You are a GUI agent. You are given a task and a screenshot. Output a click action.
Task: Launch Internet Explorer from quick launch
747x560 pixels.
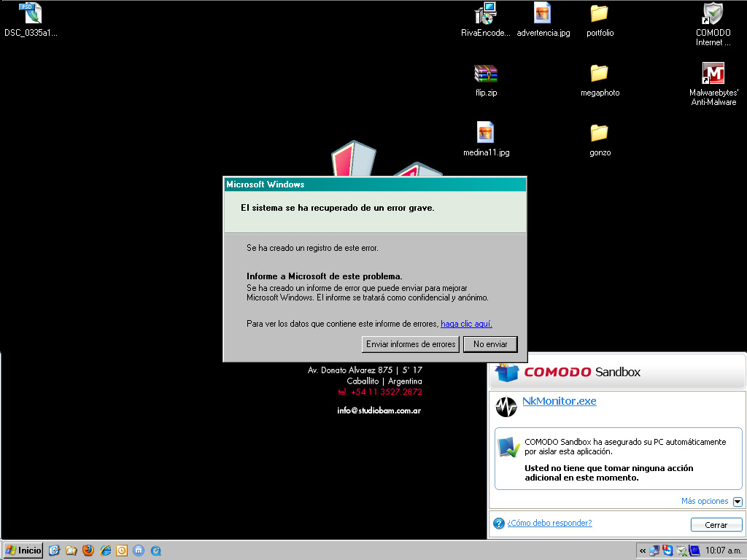(105, 551)
